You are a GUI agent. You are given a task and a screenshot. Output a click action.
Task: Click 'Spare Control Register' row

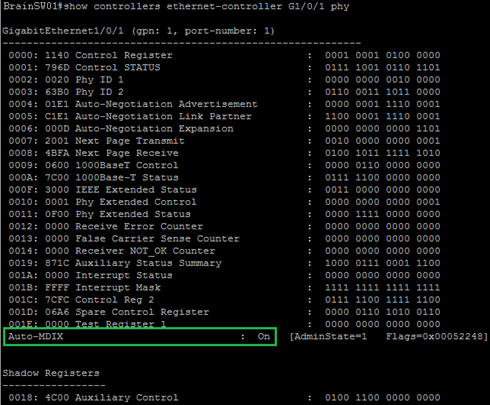tap(224, 312)
